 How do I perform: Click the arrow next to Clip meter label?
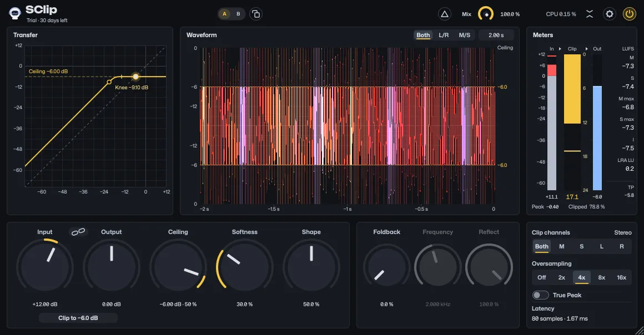pyautogui.click(x=586, y=49)
